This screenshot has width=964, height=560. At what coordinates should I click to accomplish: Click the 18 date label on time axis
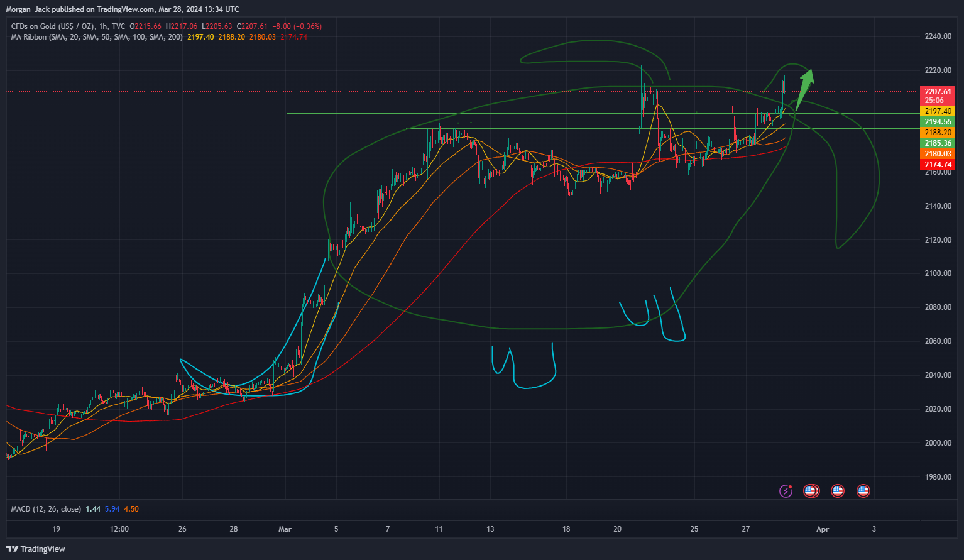click(566, 529)
